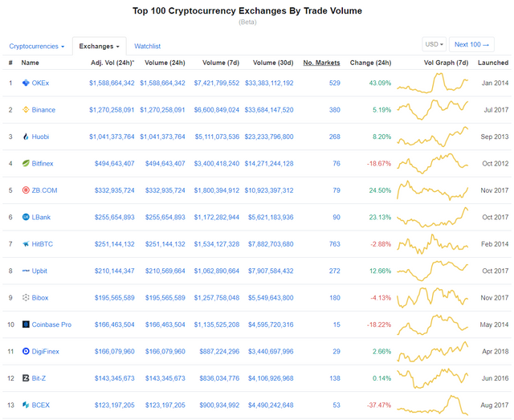
Task: Click Huobi adjusted volume $1,041,373,764
Action: pos(112,137)
